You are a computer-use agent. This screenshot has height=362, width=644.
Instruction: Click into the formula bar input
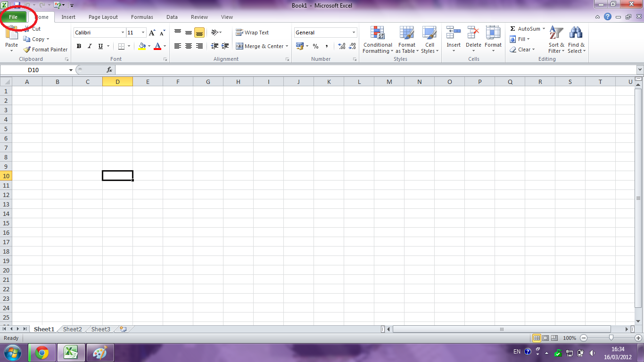(375, 70)
